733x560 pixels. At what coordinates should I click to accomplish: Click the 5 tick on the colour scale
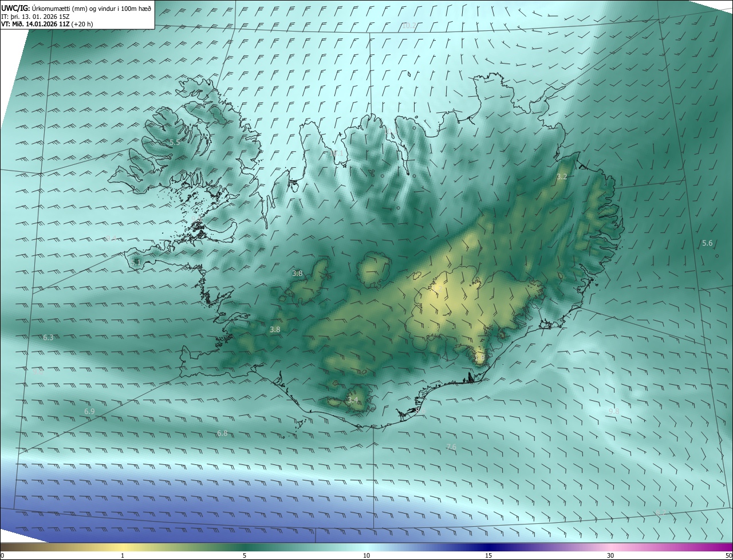pos(245,555)
